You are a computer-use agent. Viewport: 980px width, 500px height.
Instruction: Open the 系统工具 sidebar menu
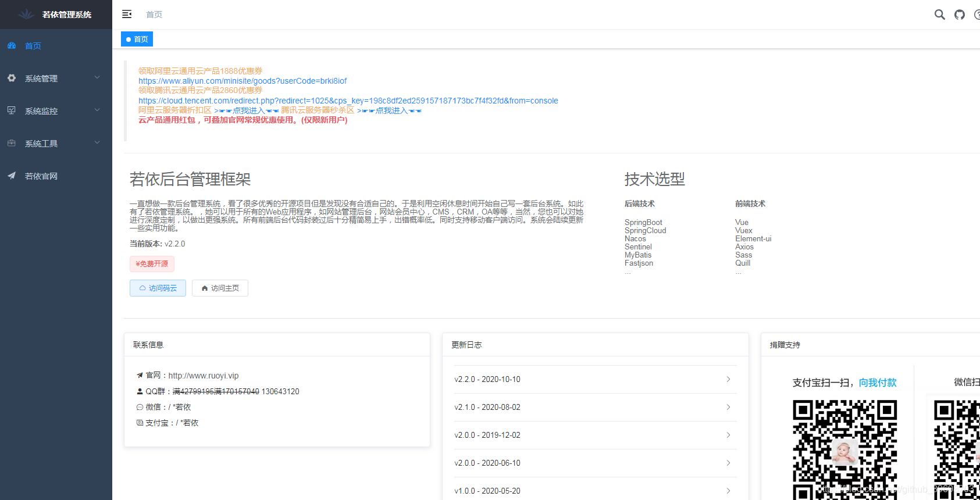[56, 143]
